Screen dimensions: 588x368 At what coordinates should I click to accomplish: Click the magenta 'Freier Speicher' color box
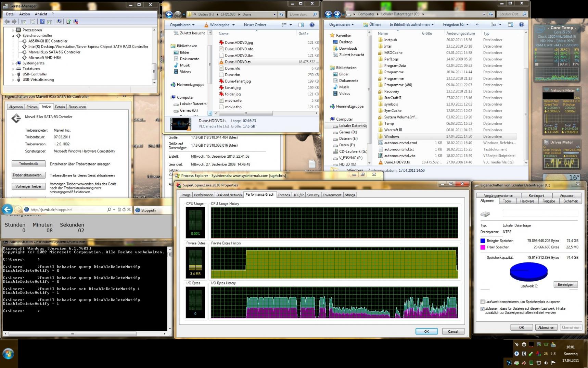point(483,247)
